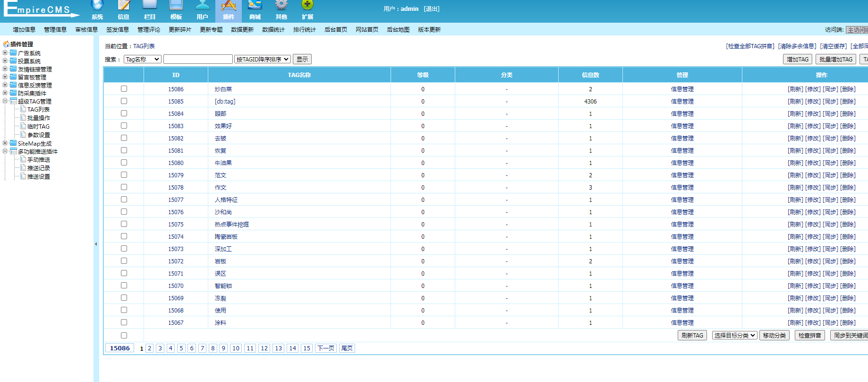Click the 广告系统 folder icon
The image size is (868, 382).
(13, 53)
